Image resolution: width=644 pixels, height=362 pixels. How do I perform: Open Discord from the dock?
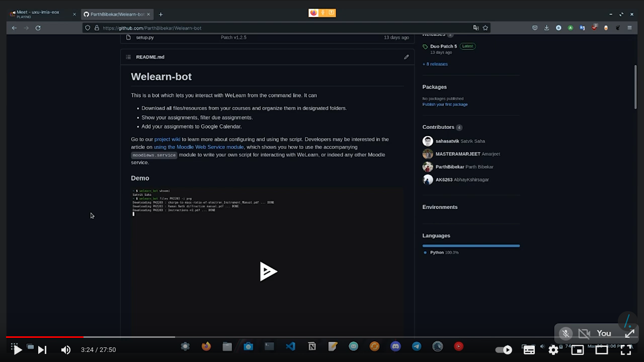click(x=395, y=346)
